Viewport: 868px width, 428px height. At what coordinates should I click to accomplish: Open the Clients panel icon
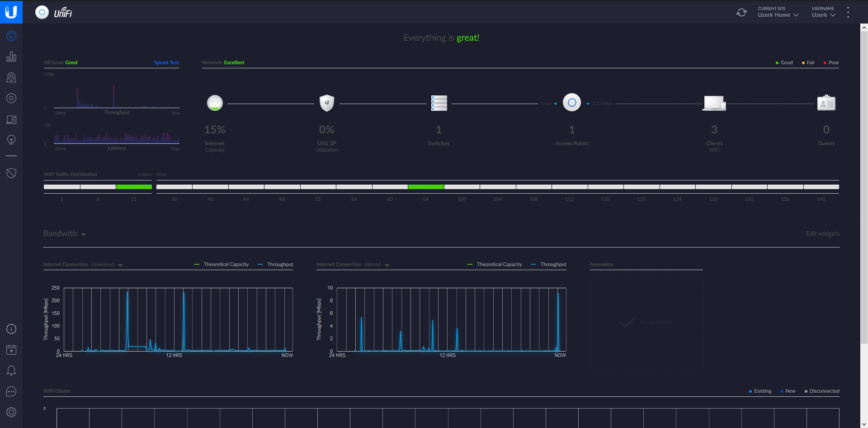[x=11, y=119]
